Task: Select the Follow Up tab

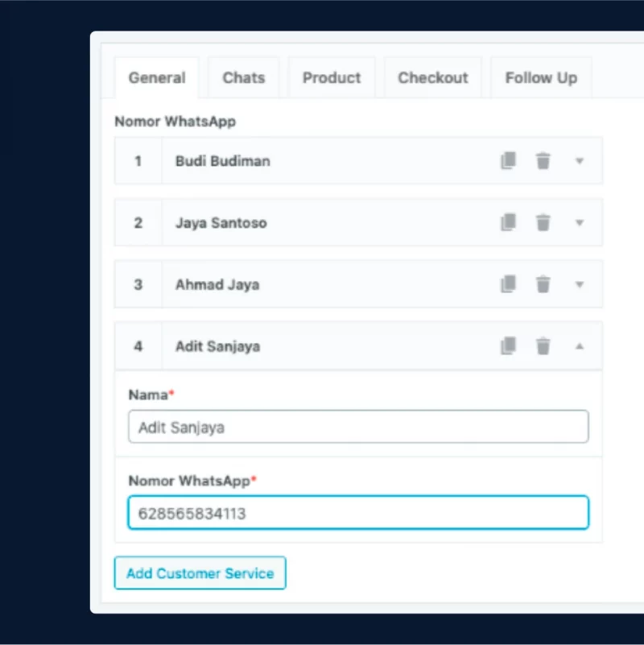Action: [x=541, y=78]
